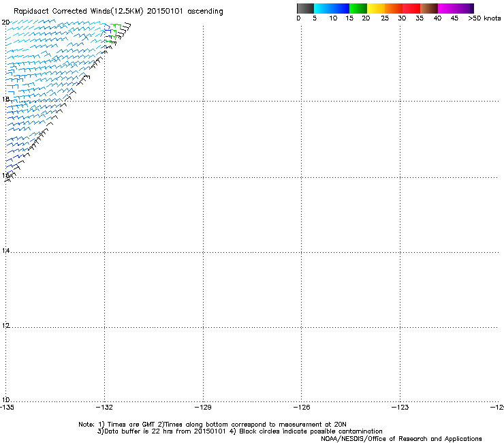Click the chart title 'Rapidscat Corrected Winds(12.5KM)'
The width and height of the screenshot is (504, 443).
point(78,12)
